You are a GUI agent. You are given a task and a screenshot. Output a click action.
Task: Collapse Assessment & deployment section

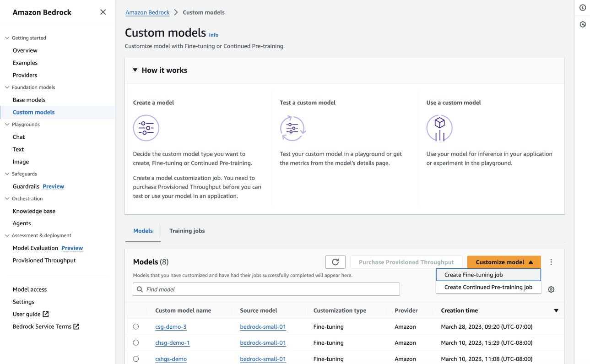(x=7, y=236)
